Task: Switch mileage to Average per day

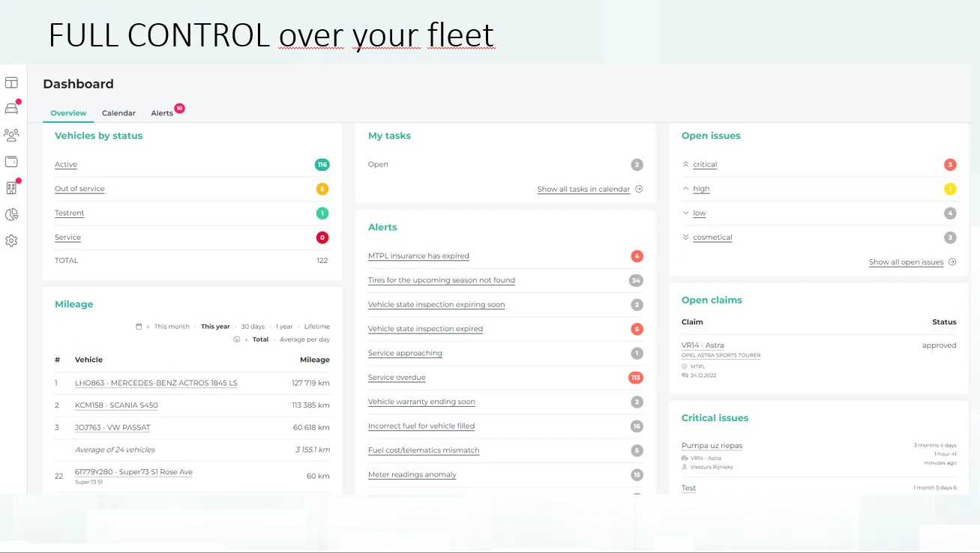Action: tap(304, 339)
